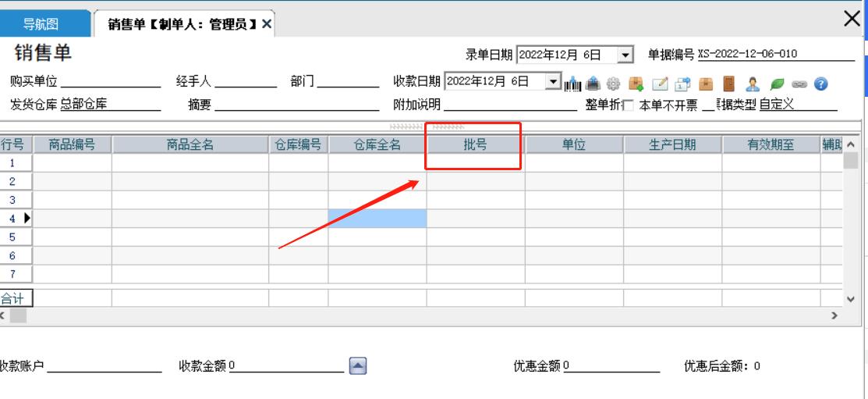The width and height of the screenshot is (868, 399).
Task: Open the gear settings icon
Action: pos(613,84)
